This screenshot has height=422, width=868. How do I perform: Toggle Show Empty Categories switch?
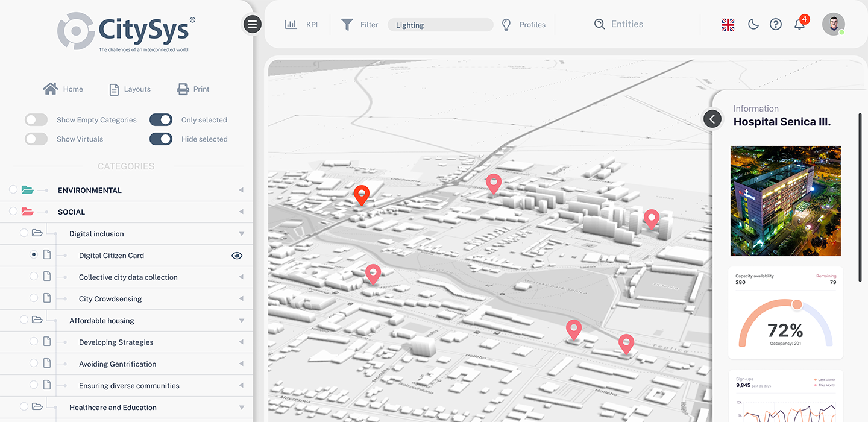[x=36, y=119]
